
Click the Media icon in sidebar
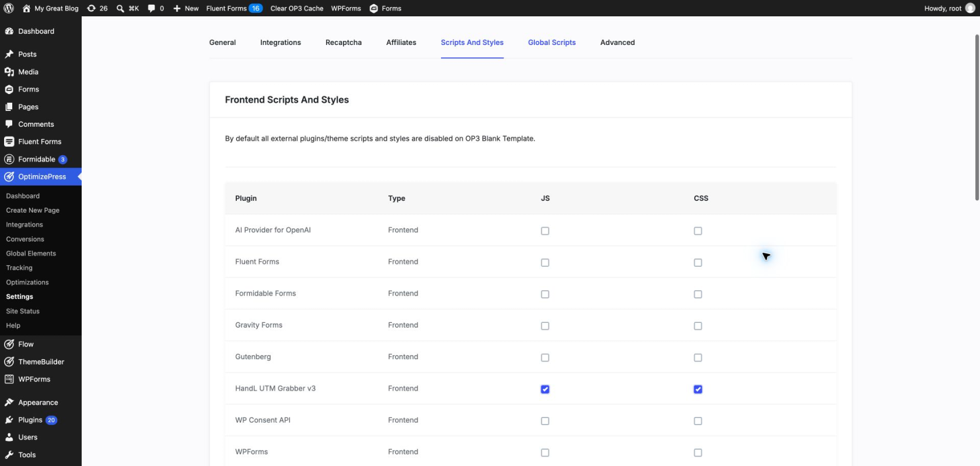[9, 72]
